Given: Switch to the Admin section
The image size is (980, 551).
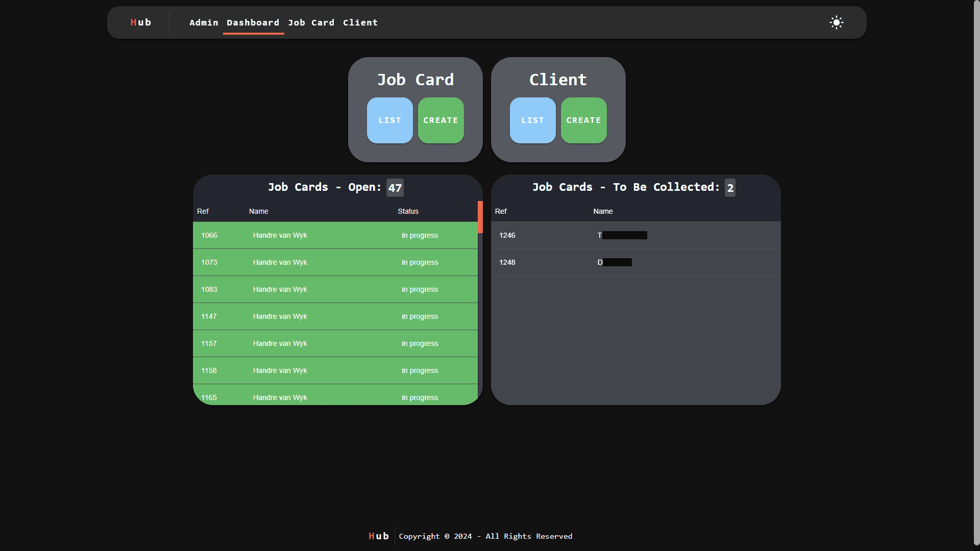Looking at the screenshot, I should click(x=204, y=22).
